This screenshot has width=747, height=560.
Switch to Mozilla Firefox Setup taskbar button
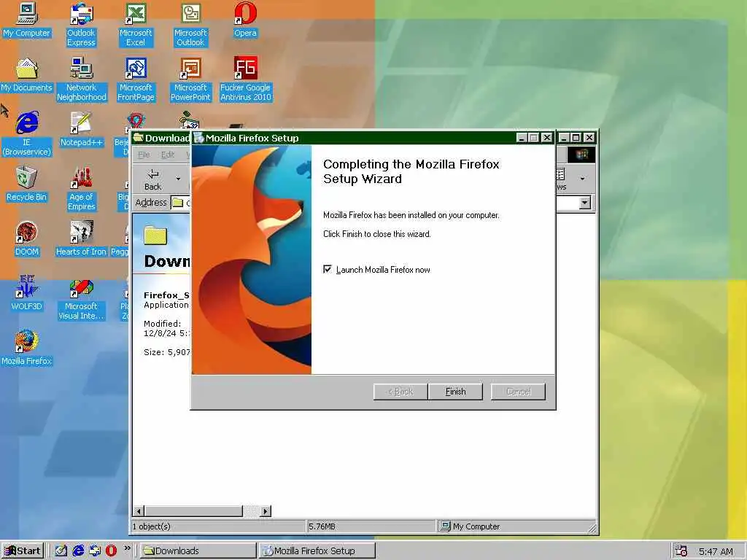pyautogui.click(x=317, y=551)
